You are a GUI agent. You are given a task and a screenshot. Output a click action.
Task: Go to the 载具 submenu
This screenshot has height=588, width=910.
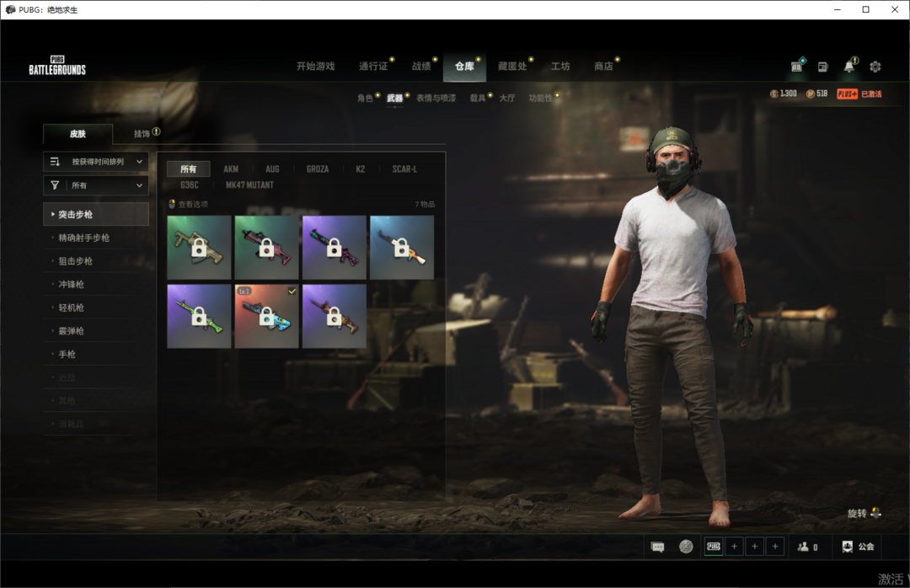coord(478,98)
